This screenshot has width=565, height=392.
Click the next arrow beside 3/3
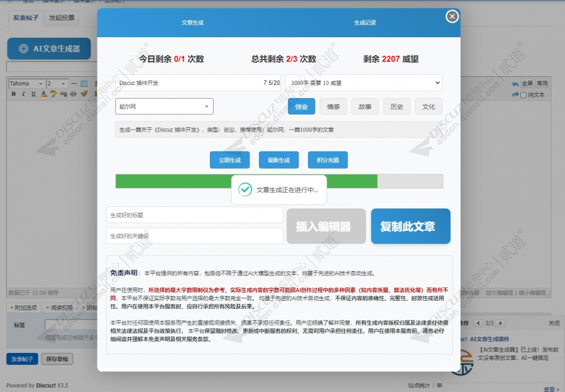tap(500, 323)
